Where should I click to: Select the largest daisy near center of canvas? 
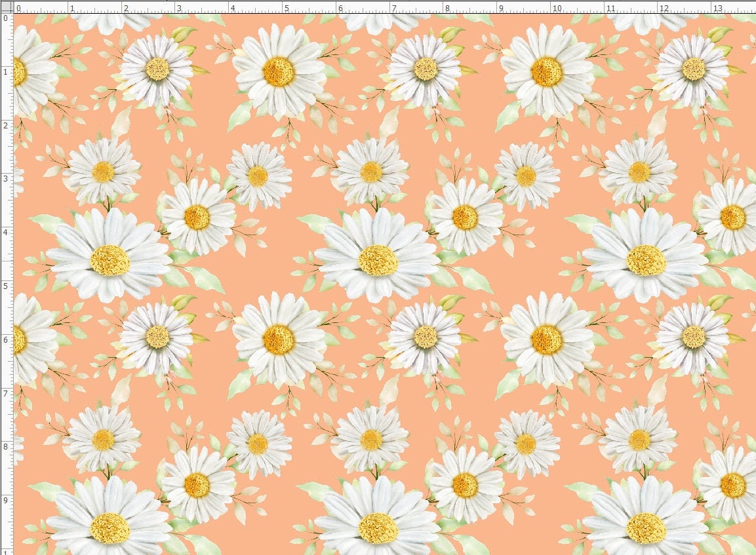click(377, 259)
